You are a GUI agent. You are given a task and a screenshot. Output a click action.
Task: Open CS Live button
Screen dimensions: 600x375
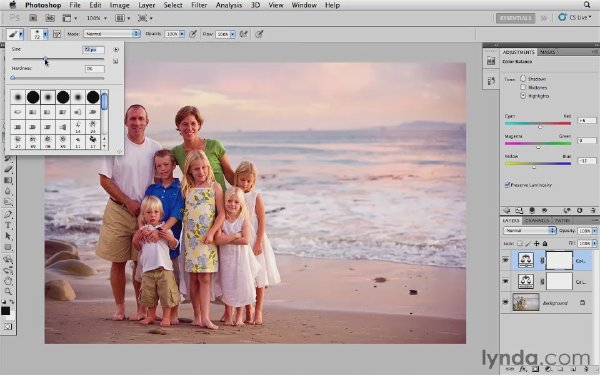[575, 18]
